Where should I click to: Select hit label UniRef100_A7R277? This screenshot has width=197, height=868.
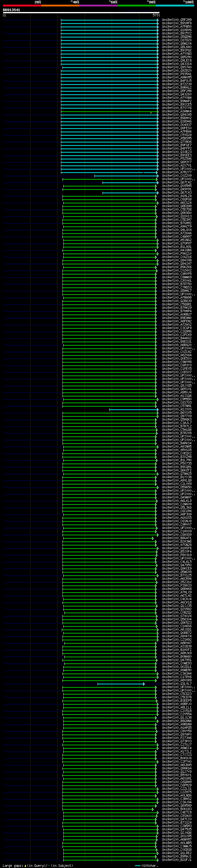point(176,172)
